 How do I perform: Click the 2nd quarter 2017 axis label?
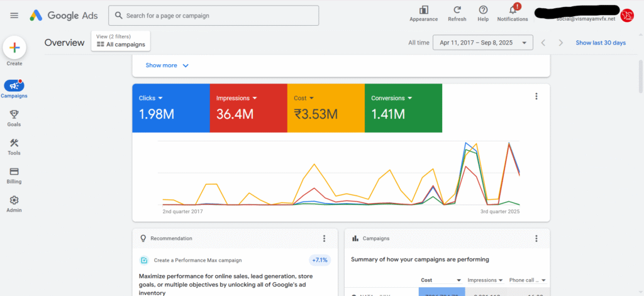(x=183, y=212)
